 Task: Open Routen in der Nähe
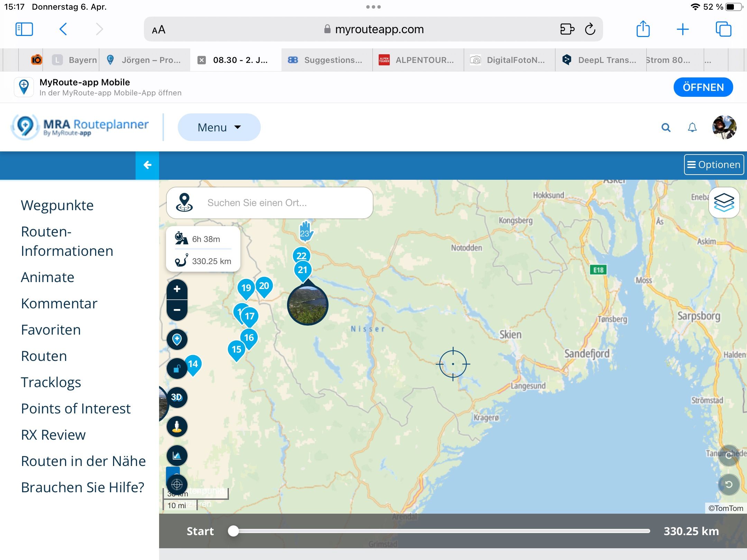click(x=83, y=461)
